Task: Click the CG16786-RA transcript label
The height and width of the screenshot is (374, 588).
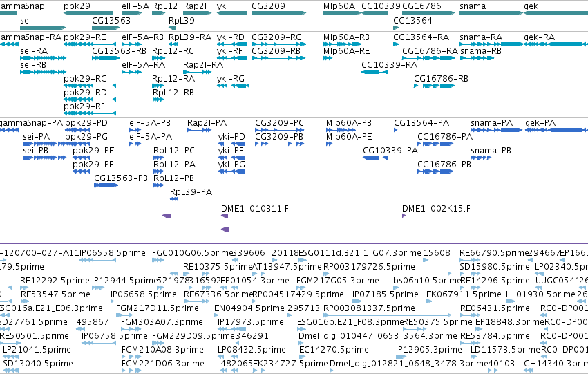Action: pos(430,51)
